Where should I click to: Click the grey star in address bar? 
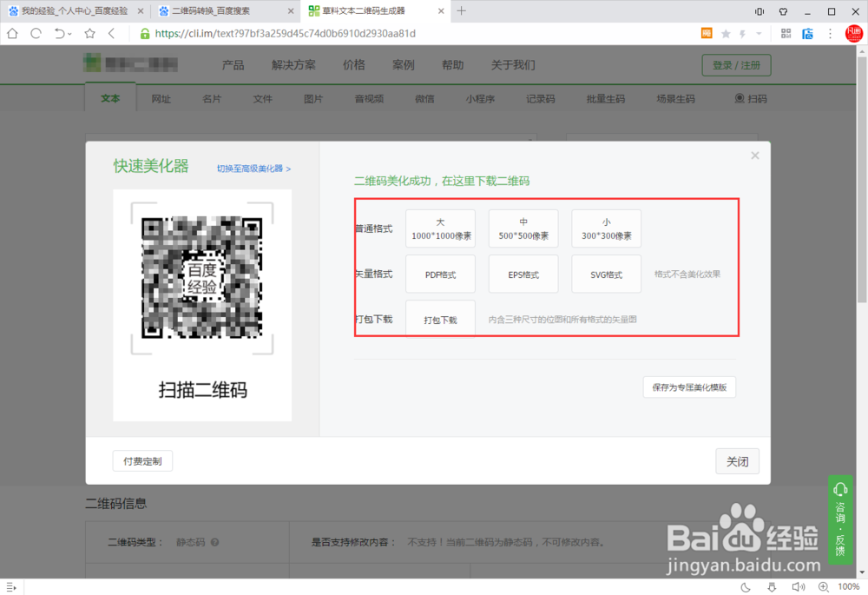coord(726,34)
